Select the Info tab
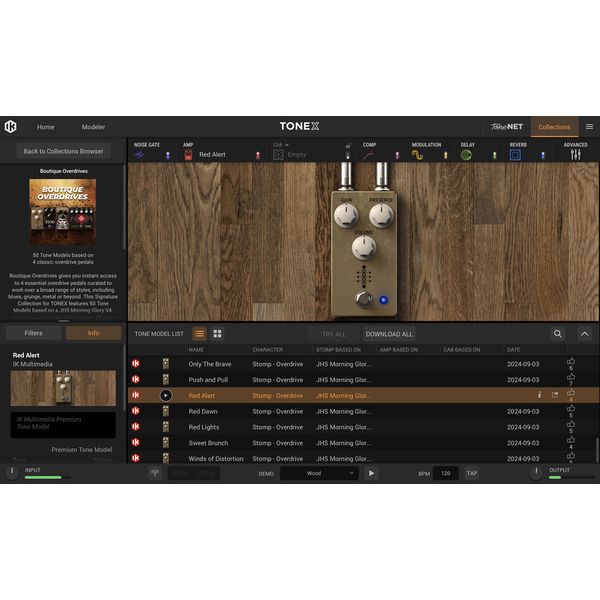 (93, 333)
